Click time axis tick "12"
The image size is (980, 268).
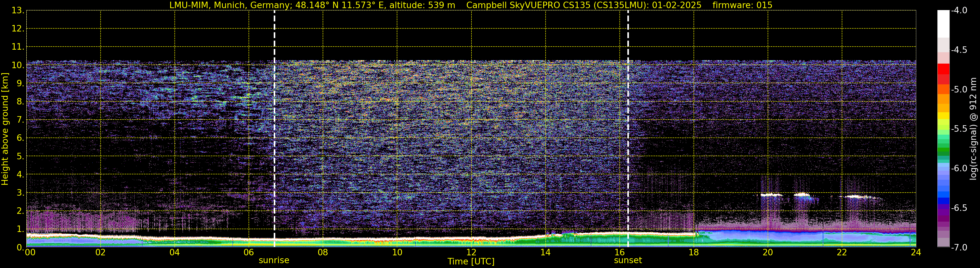point(471,253)
